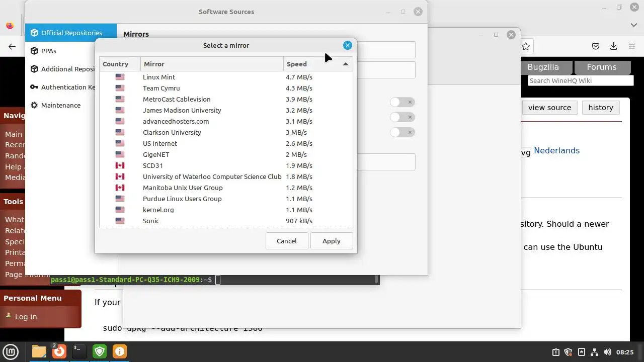Toggle the first optional sources switch
Image resolution: width=644 pixels, height=362 pixels.
(402, 102)
